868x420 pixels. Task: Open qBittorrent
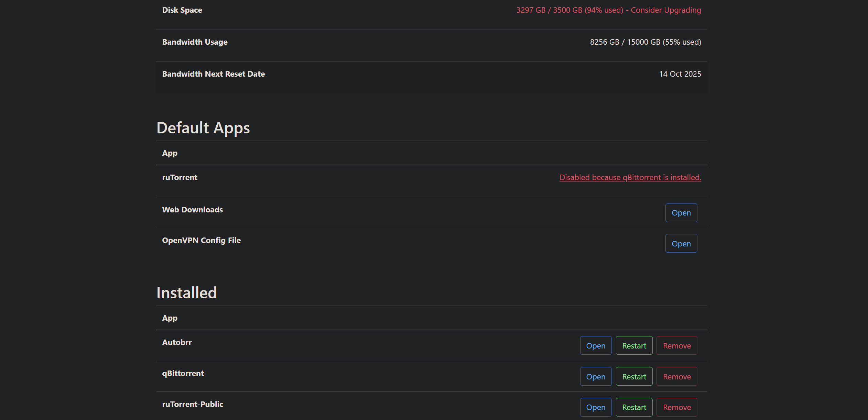pyautogui.click(x=596, y=377)
